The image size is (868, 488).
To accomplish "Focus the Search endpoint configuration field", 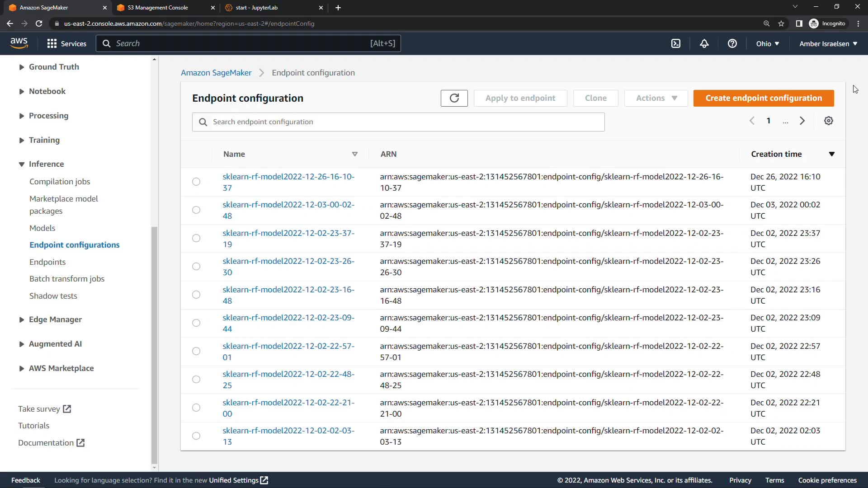I will (405, 122).
